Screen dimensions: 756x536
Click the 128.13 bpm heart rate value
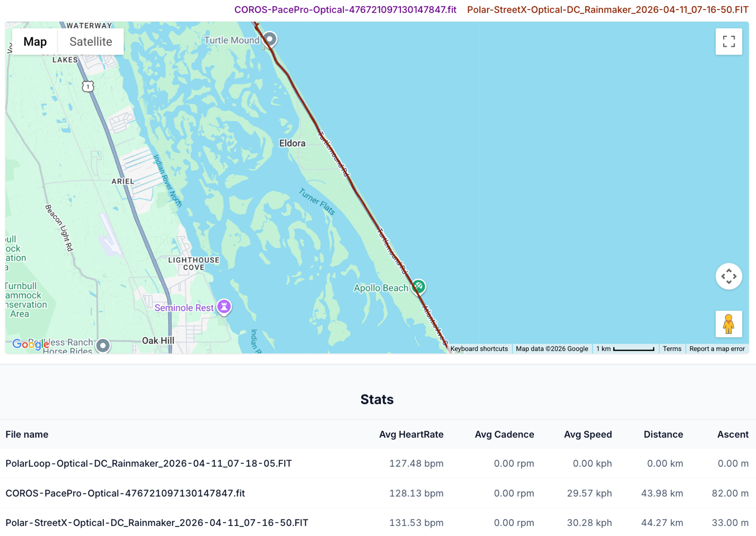(x=416, y=493)
